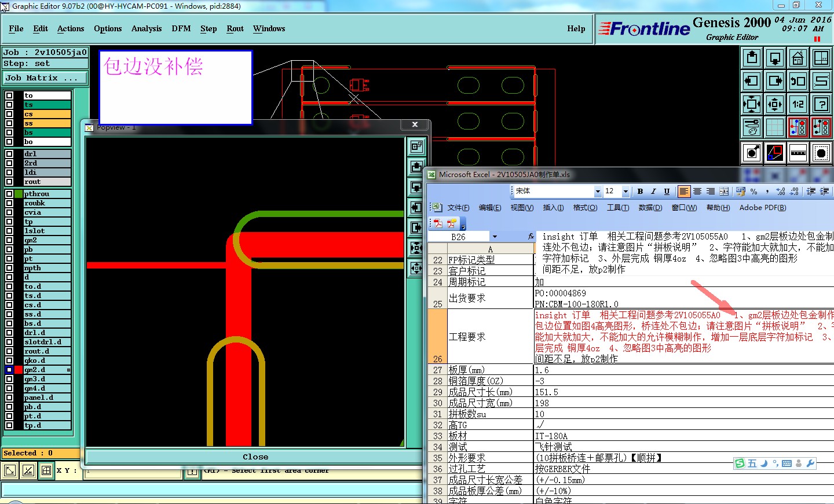Click the previous view undo-arrow icon
The image size is (834, 504).
pos(798,81)
